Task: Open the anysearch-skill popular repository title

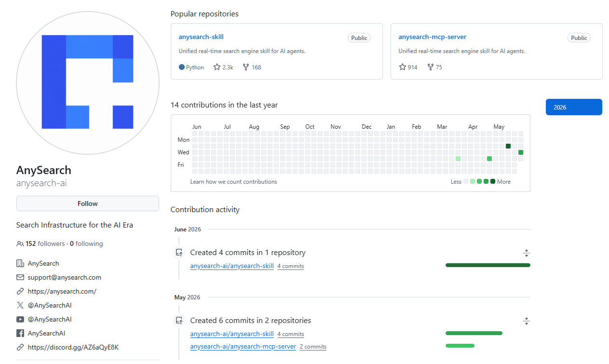Action: point(201,37)
